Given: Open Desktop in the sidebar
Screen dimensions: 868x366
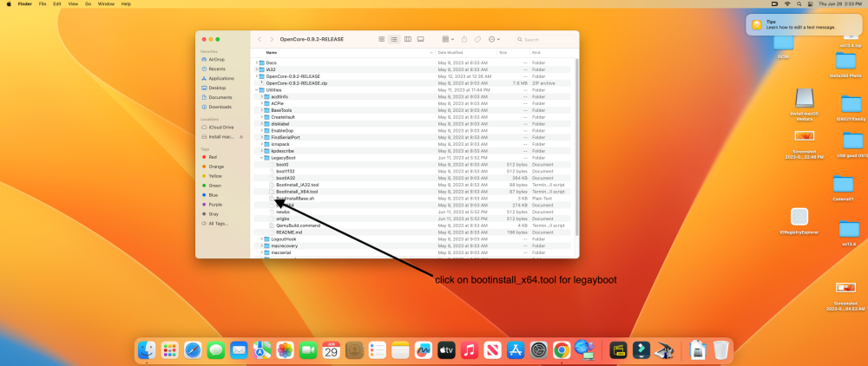Looking at the screenshot, I should coord(214,88).
